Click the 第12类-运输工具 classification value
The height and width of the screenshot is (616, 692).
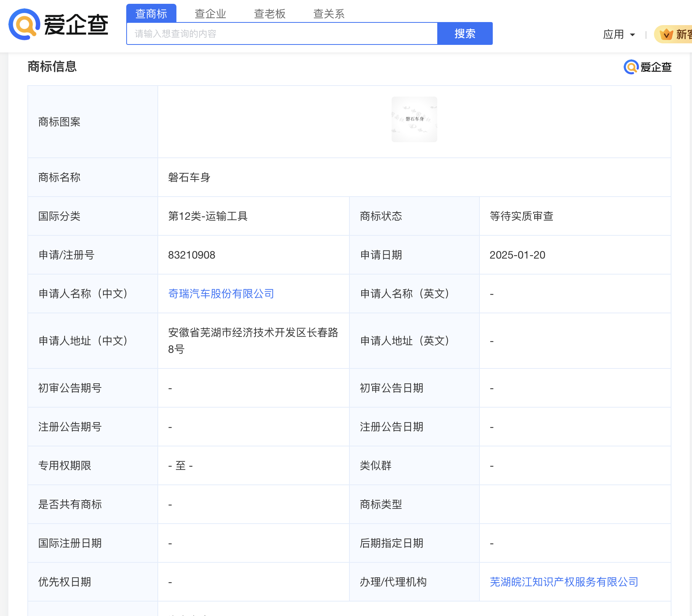[x=208, y=216]
